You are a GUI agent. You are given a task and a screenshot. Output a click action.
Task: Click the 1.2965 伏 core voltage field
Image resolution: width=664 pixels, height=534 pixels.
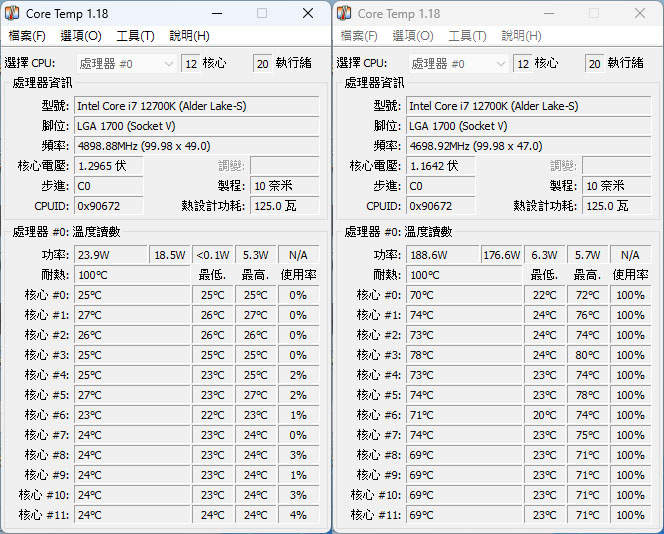coord(109,166)
